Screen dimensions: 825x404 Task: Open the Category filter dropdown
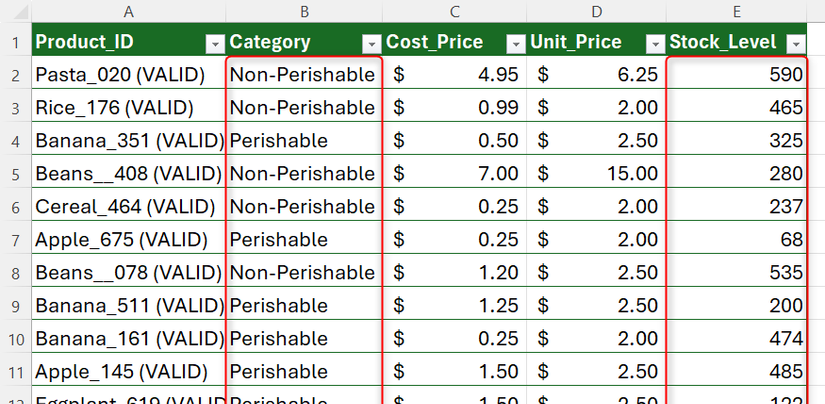click(x=371, y=43)
